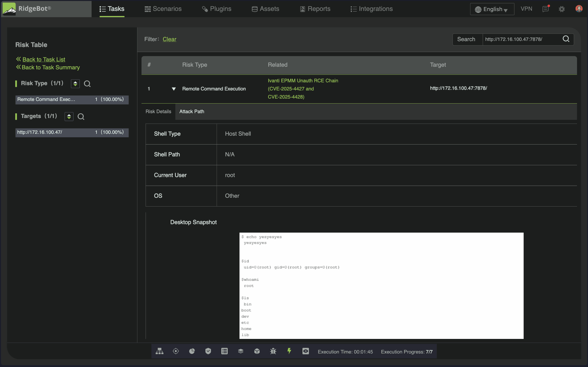
Task: Expand the Remote Command Execution risk row
Action: tap(173, 89)
